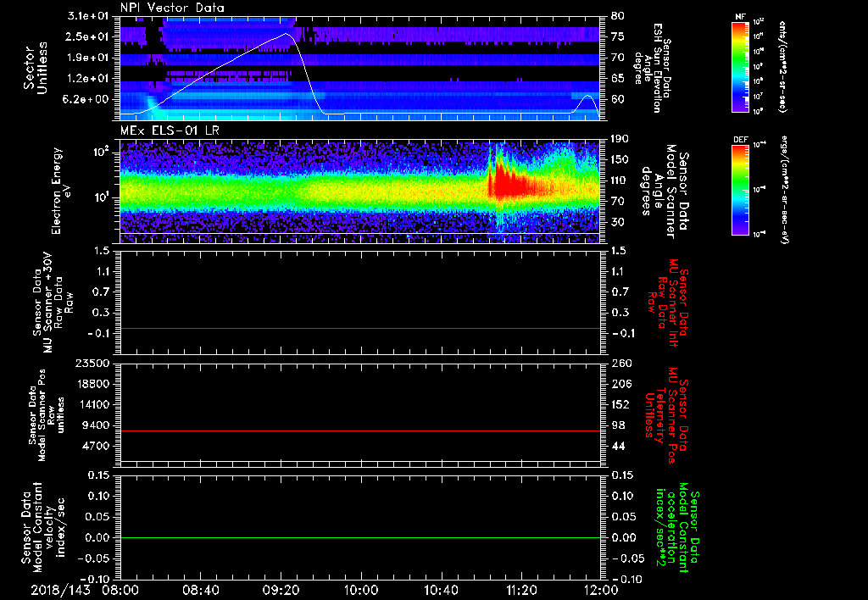Click the 18800 scanner position tick label

pos(93,384)
